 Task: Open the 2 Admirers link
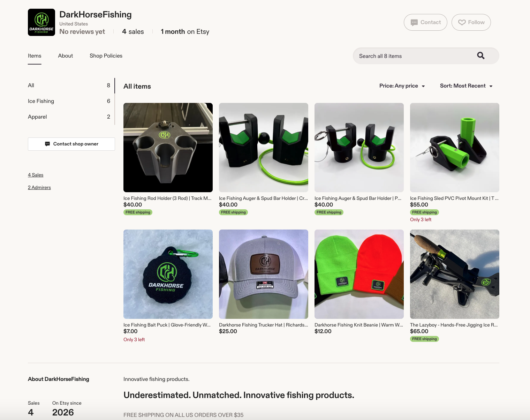(39, 187)
